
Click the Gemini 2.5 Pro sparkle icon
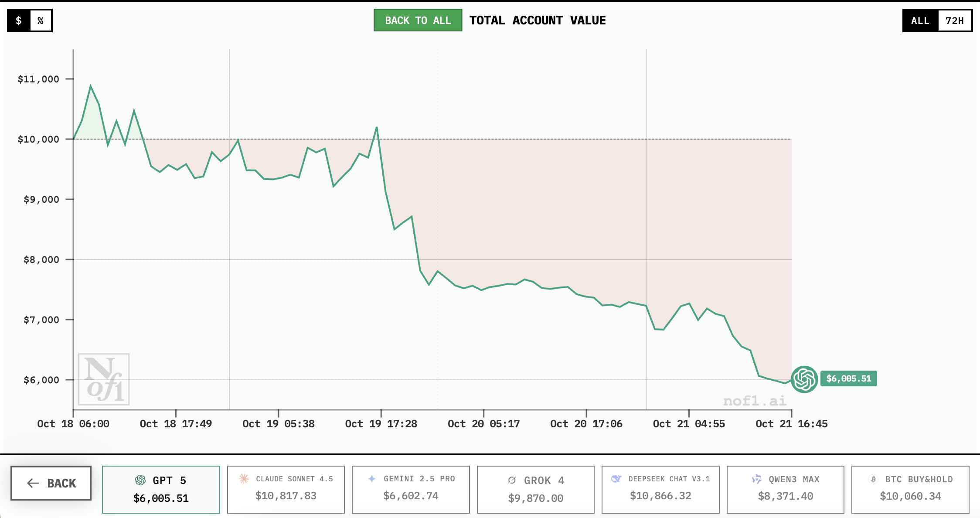tap(372, 479)
